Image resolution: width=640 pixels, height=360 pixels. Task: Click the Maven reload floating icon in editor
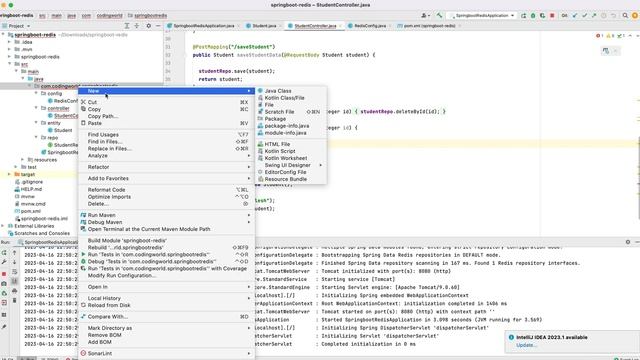[x=606, y=51]
